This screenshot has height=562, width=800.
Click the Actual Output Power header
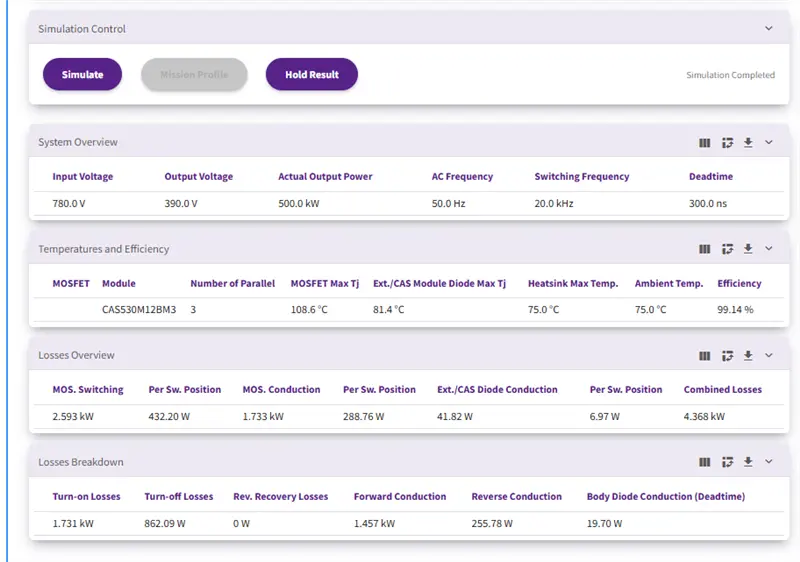[325, 176]
